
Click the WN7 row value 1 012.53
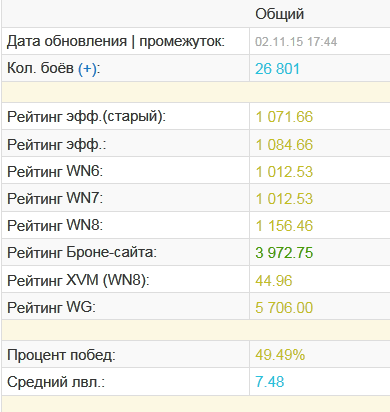(x=284, y=199)
